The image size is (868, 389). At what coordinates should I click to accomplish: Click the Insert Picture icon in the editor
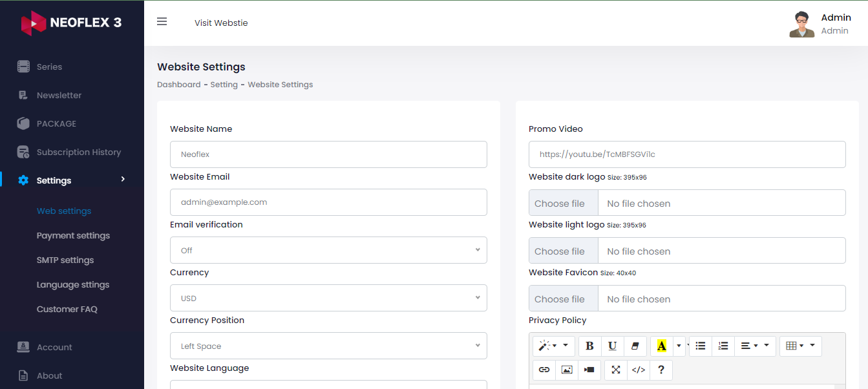(567, 370)
